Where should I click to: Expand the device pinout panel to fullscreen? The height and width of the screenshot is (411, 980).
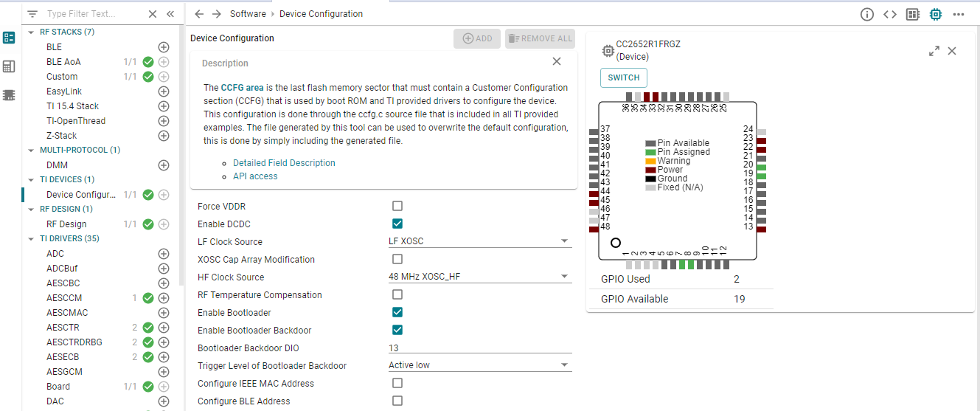[x=934, y=51]
